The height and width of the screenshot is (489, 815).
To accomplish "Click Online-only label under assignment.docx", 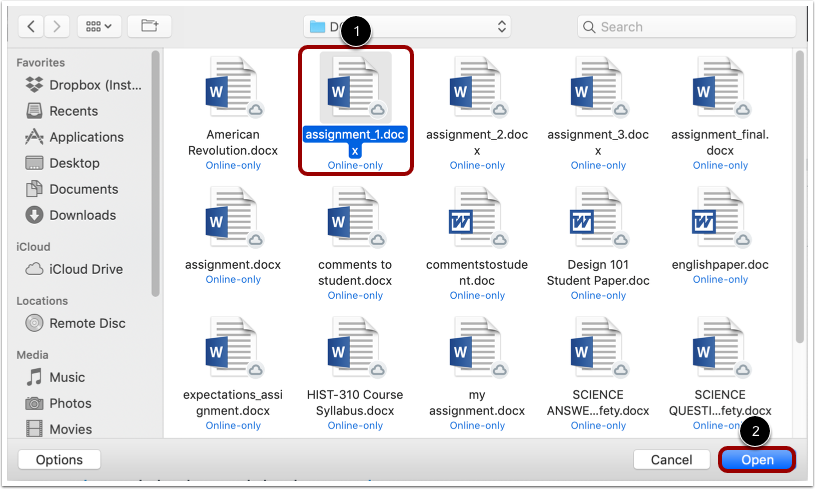I will tap(233, 280).
